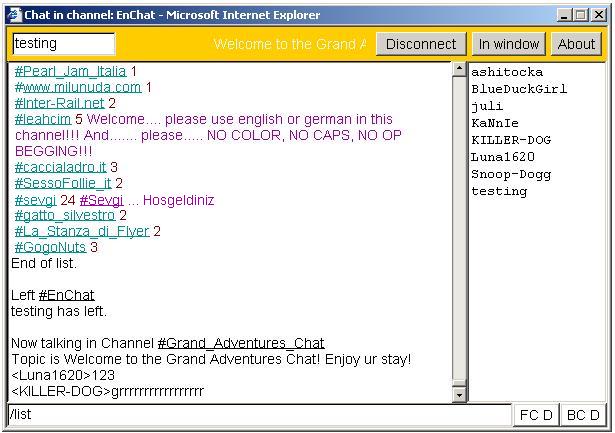The image size is (615, 433).
Task: Click the BC D background color button
Action: [583, 415]
